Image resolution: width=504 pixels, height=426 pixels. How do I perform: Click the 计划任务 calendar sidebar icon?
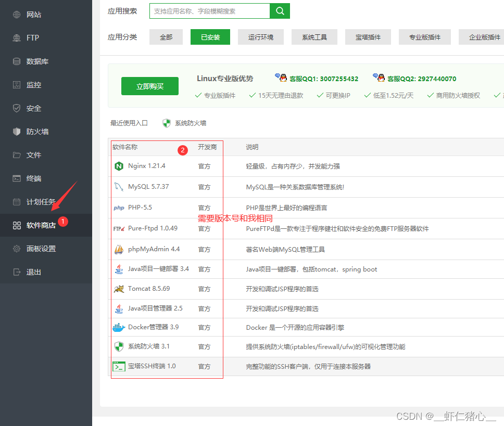[17, 202]
